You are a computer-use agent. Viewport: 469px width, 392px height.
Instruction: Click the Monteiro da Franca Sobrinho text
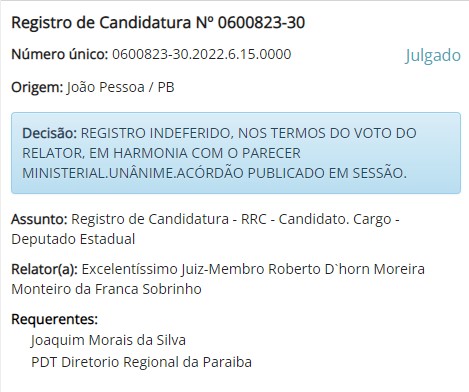click(106, 289)
